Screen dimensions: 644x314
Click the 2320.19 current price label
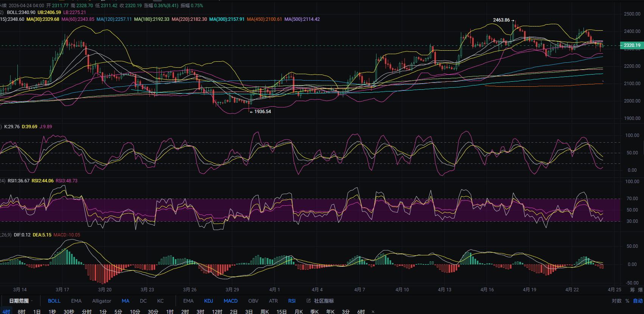click(x=632, y=45)
